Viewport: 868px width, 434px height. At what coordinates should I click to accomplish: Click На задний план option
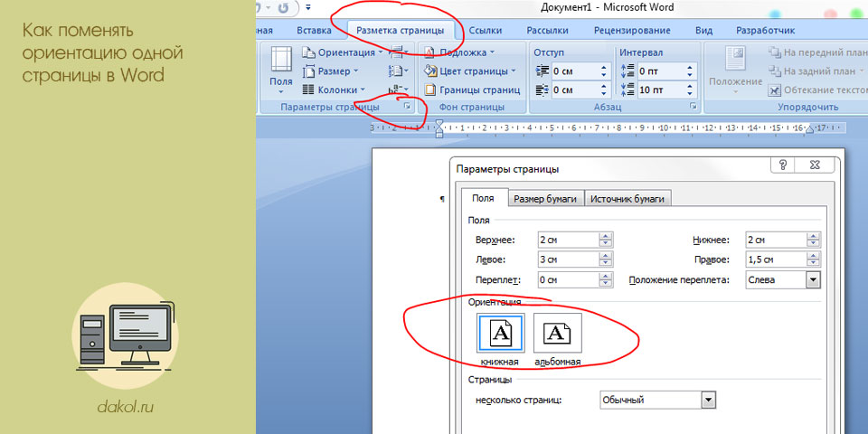(x=817, y=71)
